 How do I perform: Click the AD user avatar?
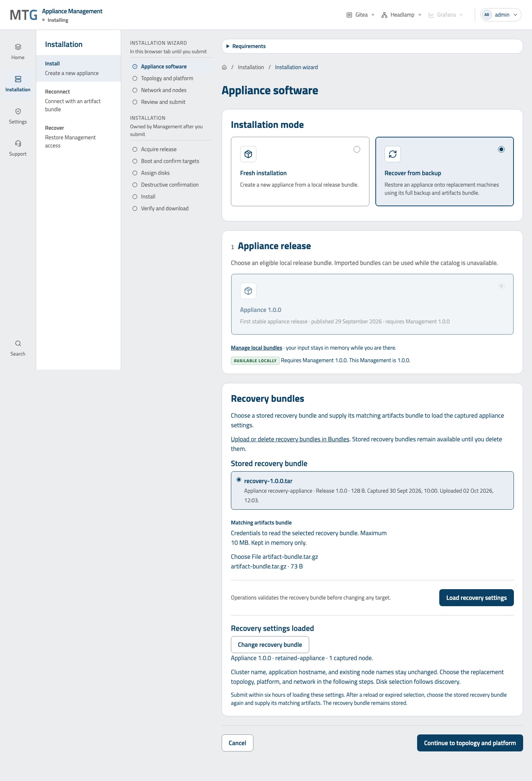[487, 15]
